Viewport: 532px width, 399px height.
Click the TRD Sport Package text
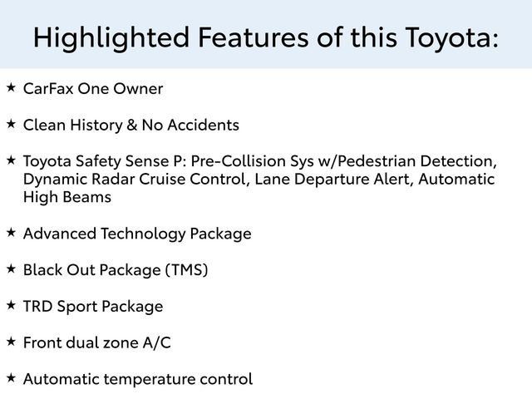click(x=93, y=307)
